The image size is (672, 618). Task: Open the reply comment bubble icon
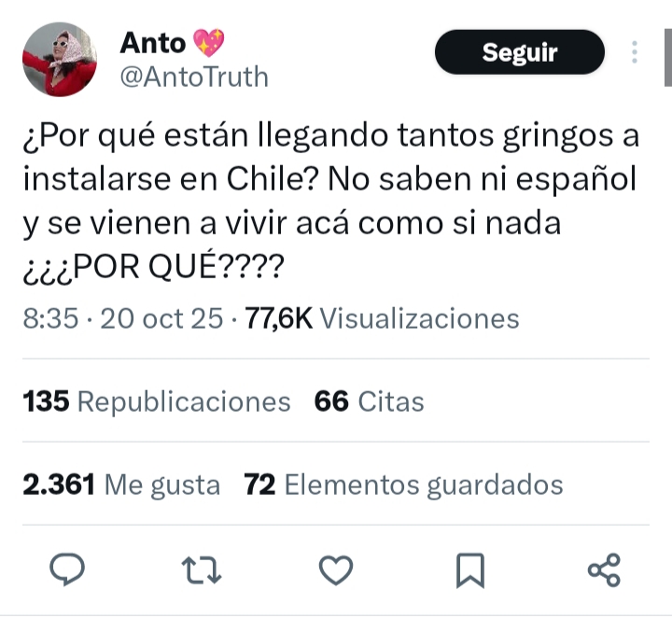67,569
